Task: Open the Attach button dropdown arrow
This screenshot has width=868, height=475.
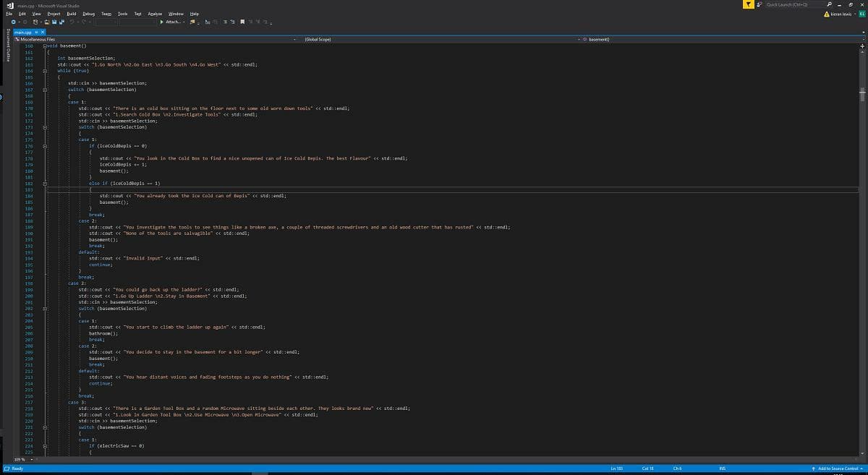Action: [184, 22]
